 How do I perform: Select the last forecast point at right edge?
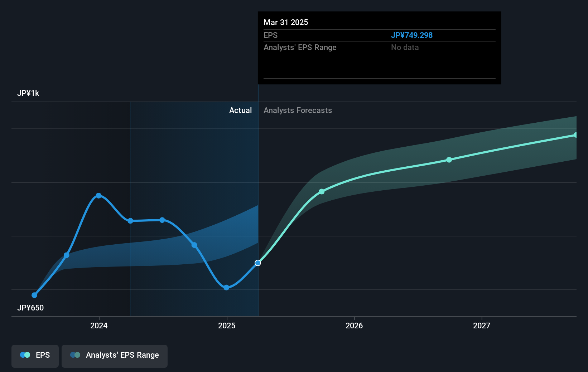pyautogui.click(x=576, y=135)
